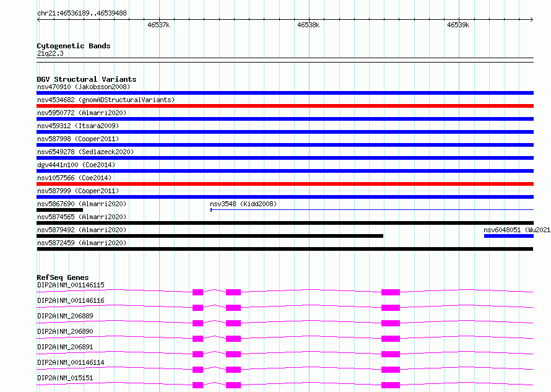Click widest exon box of NM_001146116

(x=391, y=308)
